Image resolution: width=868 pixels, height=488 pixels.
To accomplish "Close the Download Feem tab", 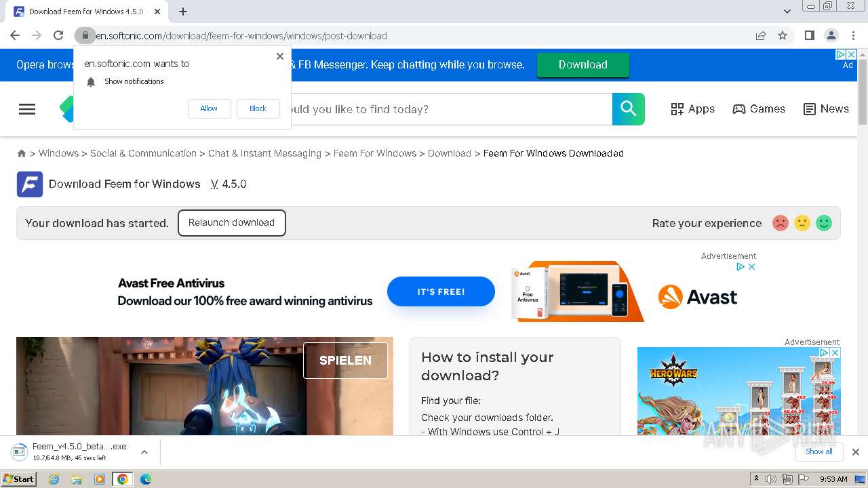I will (157, 12).
